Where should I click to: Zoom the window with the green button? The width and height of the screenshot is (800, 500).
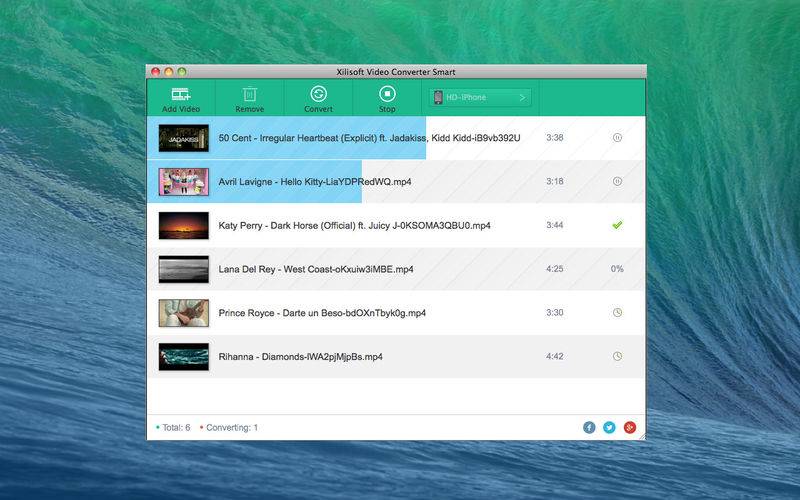(x=182, y=72)
